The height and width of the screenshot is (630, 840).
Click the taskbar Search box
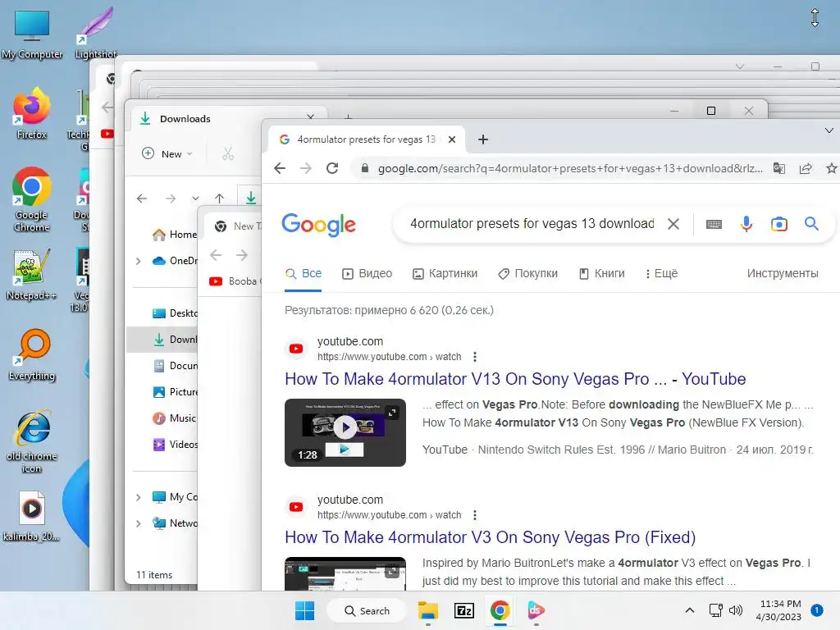point(367,610)
